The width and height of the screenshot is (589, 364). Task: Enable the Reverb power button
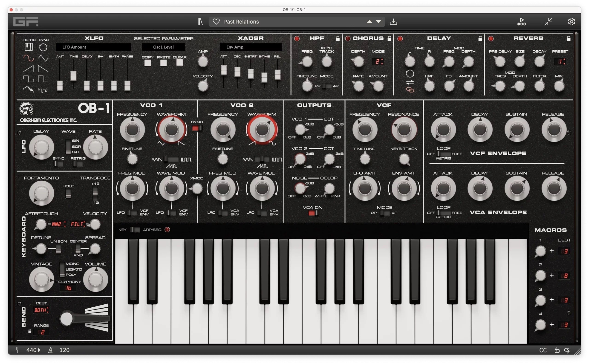coord(491,38)
